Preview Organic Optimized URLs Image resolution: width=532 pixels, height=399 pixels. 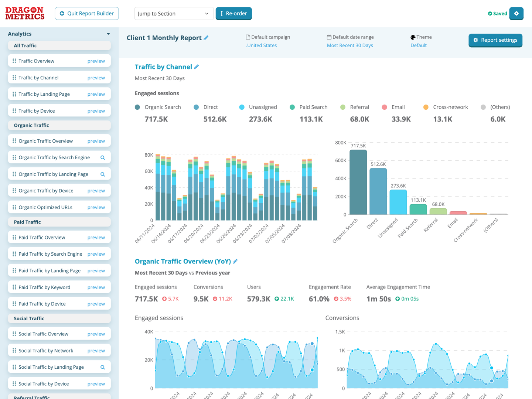click(x=96, y=207)
